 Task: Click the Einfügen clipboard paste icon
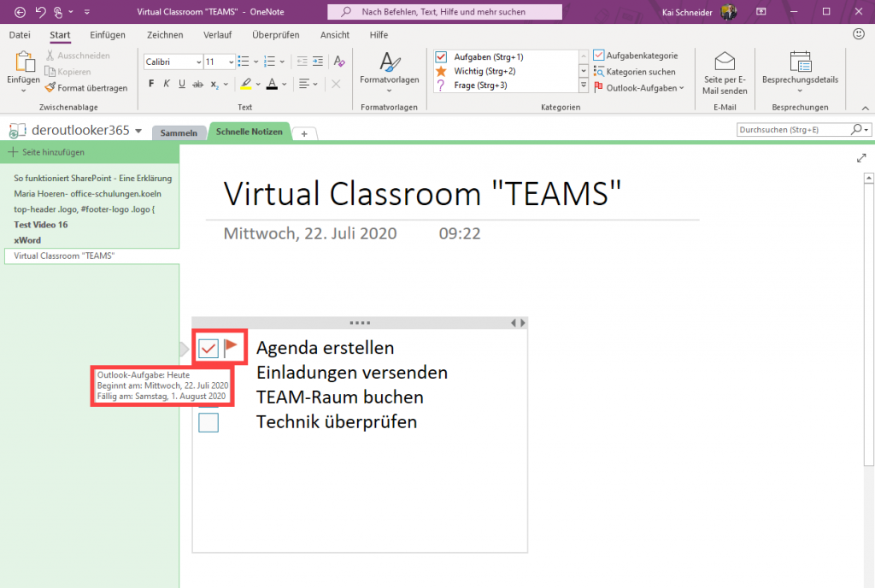tap(23, 62)
